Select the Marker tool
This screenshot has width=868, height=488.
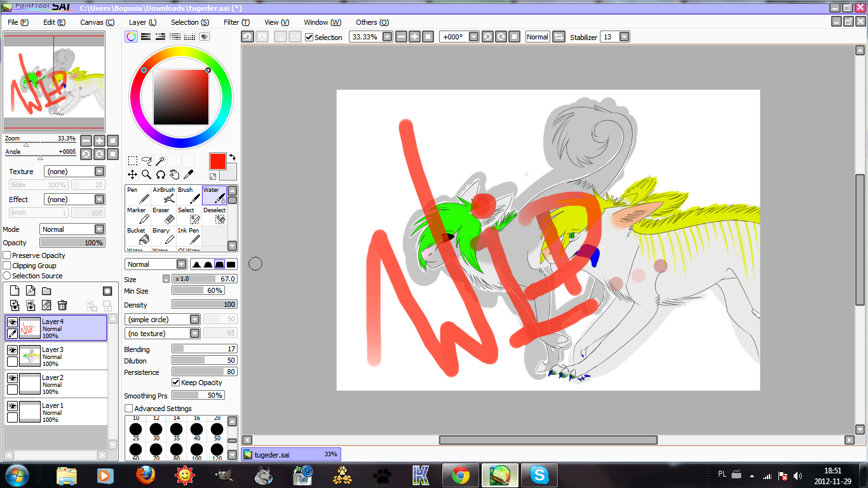pyautogui.click(x=138, y=215)
